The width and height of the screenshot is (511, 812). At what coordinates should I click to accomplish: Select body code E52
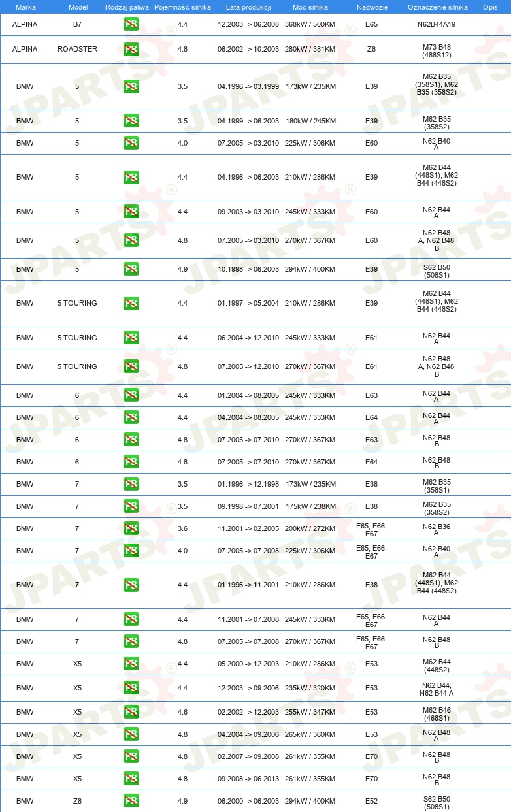pos(371,801)
